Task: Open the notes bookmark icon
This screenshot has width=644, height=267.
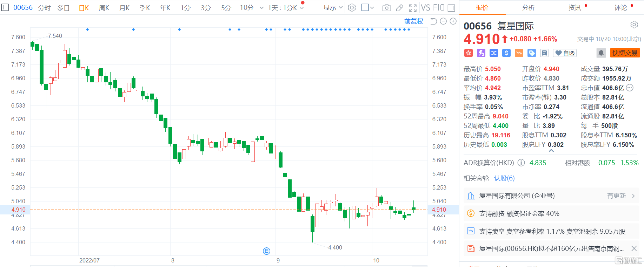Action: (544, 53)
